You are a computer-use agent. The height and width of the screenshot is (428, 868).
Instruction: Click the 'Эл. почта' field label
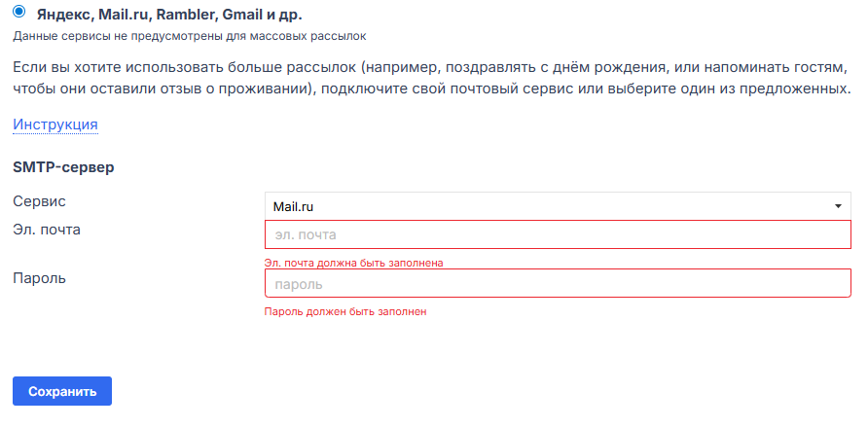click(47, 230)
